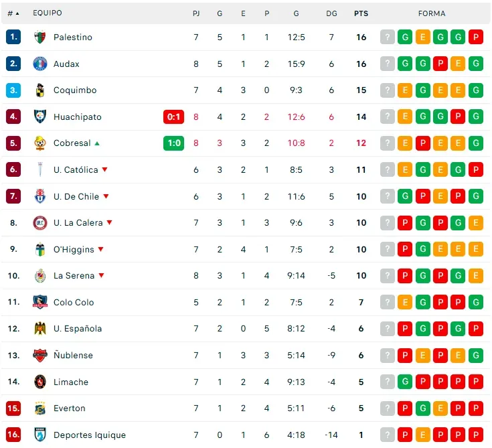Viewport: 492px width, 448px height.
Task: Click the FORMA column header
Action: coord(431,13)
